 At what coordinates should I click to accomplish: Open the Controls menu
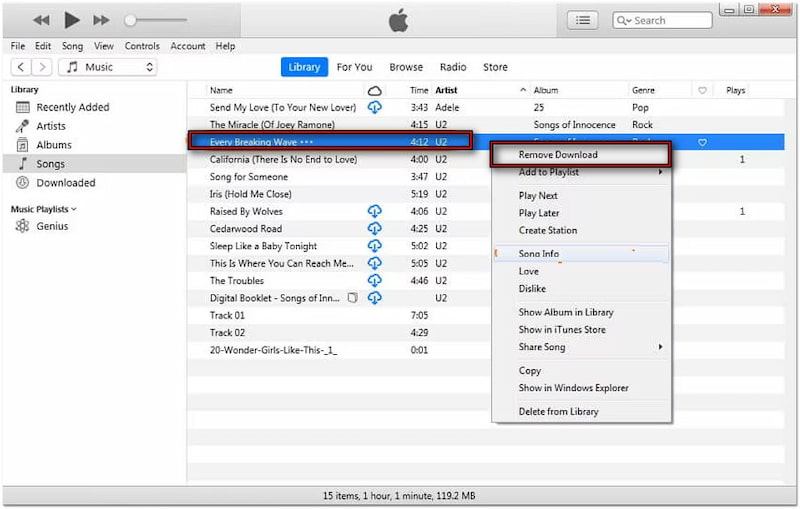click(x=142, y=46)
